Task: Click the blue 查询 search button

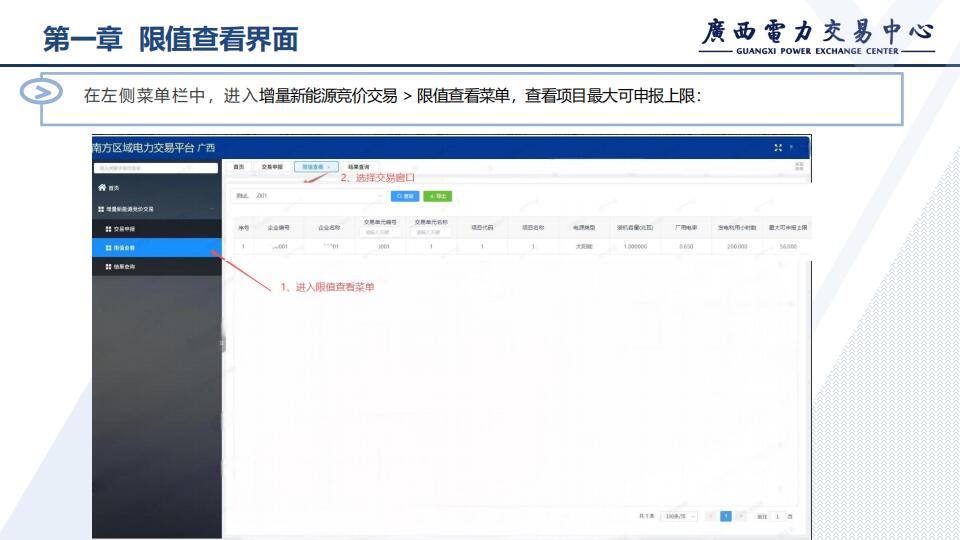Action: 405,196
